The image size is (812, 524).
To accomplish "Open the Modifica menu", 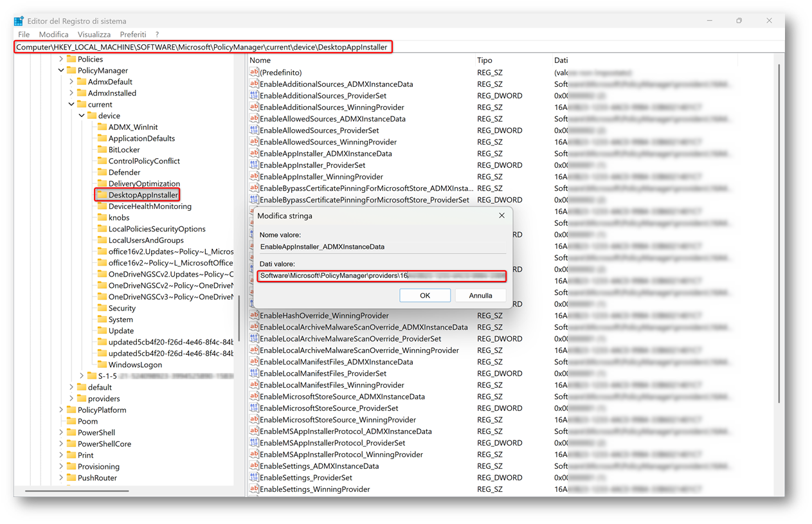I will (53, 34).
